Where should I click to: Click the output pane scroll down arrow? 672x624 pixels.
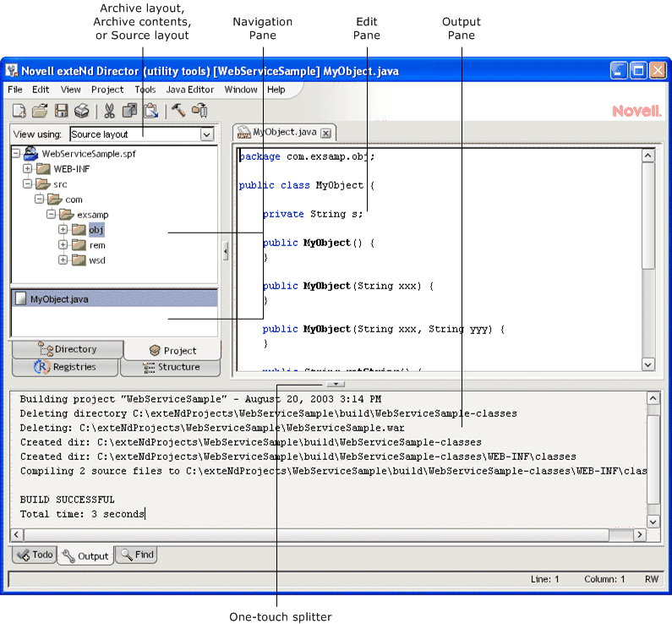(653, 522)
